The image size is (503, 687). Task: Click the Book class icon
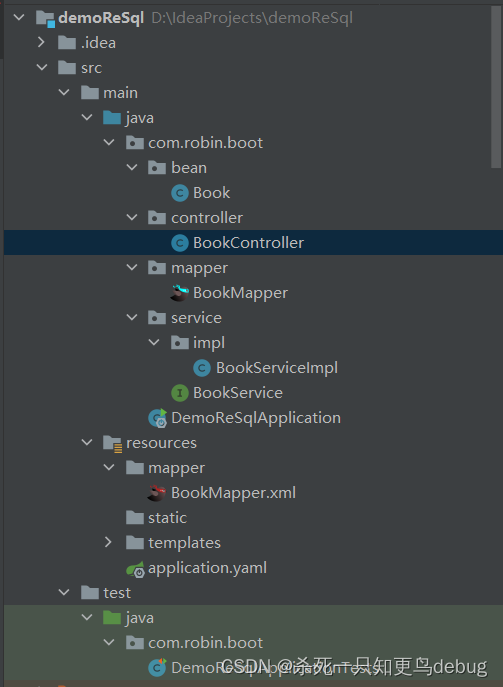180,193
